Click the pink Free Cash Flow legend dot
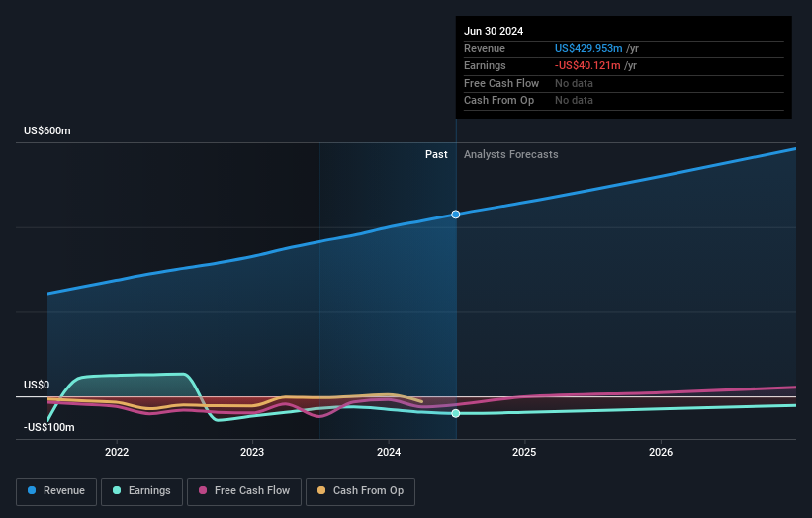The image size is (812, 518). 203,490
